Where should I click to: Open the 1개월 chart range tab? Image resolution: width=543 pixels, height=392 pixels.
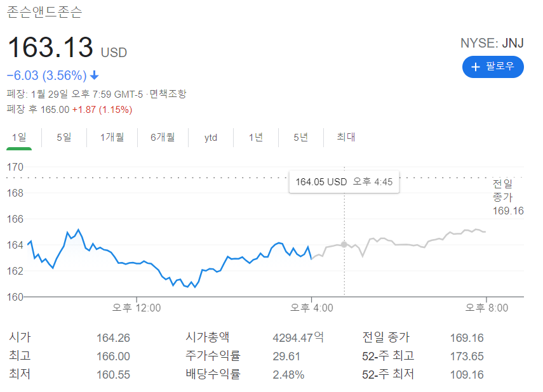pos(112,138)
